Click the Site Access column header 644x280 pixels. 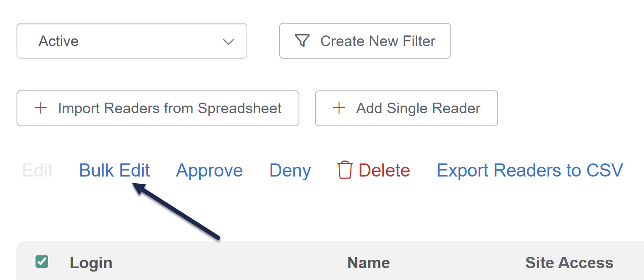pyautogui.click(x=569, y=263)
